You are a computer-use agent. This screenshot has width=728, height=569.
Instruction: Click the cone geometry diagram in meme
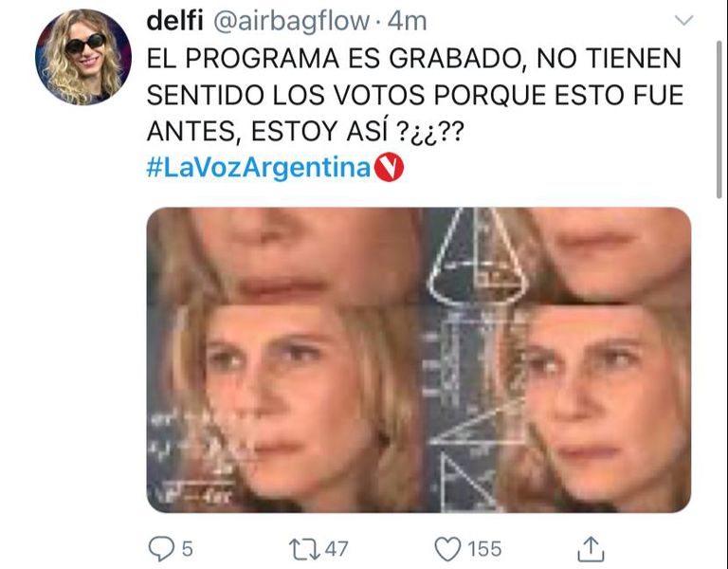coord(476,255)
